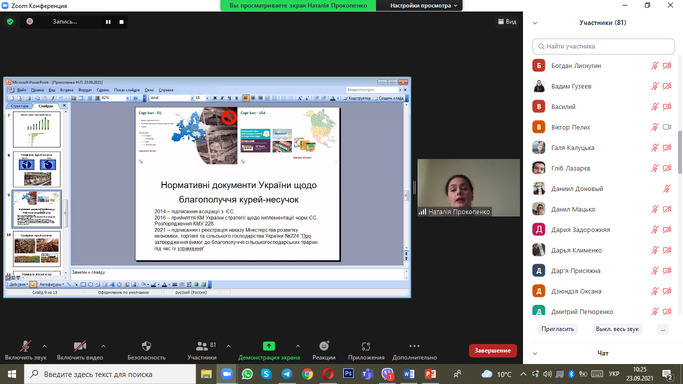Pause the recording
Image resolution: width=683 pixels, height=384 pixels.
108,22
